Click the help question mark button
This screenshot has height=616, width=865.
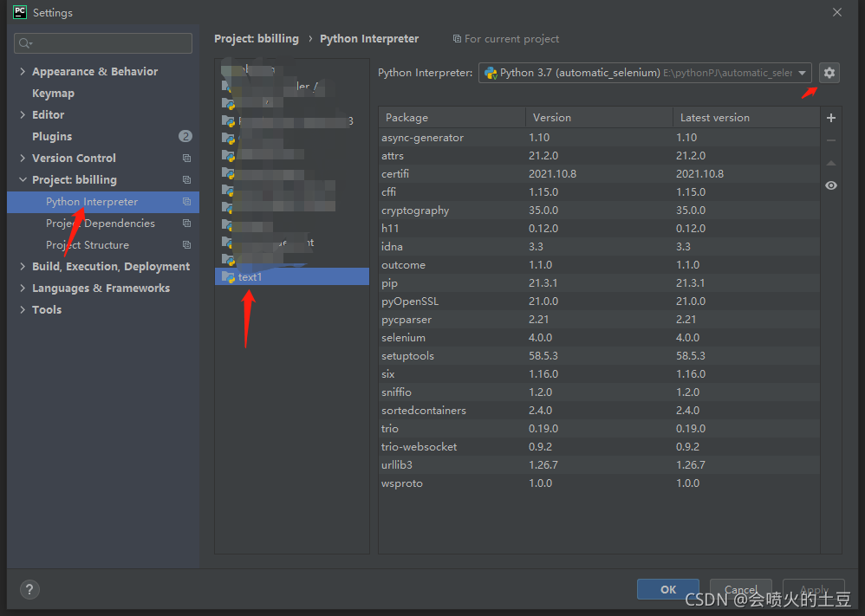pyautogui.click(x=29, y=589)
